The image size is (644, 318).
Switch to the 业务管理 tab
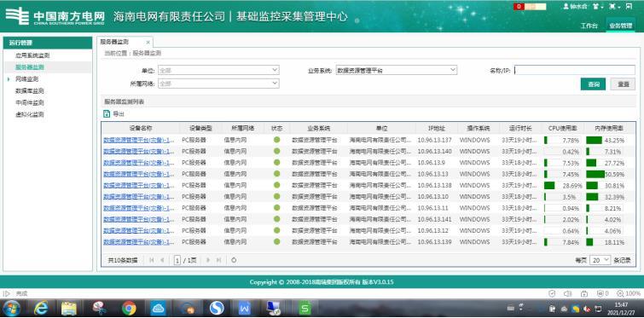coord(621,26)
